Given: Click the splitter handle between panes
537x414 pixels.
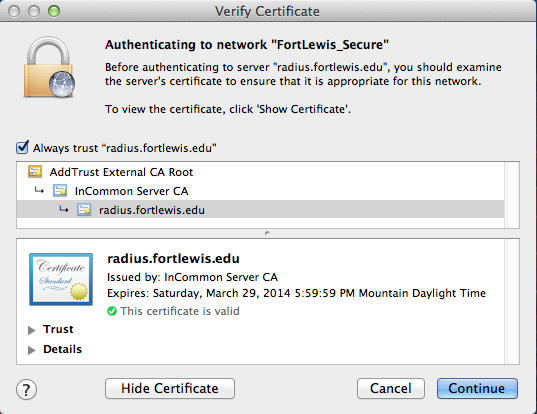Looking at the screenshot, I should pyautogui.click(x=267, y=233).
